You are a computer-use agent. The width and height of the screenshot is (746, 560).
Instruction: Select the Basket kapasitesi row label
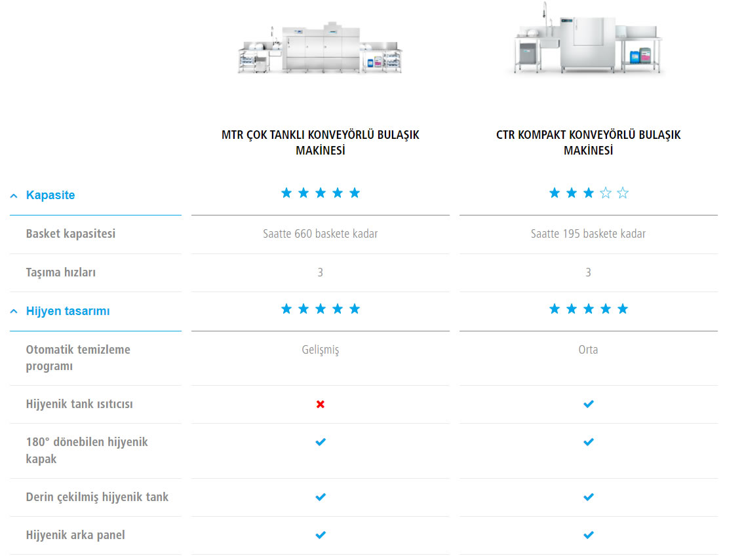(70, 234)
